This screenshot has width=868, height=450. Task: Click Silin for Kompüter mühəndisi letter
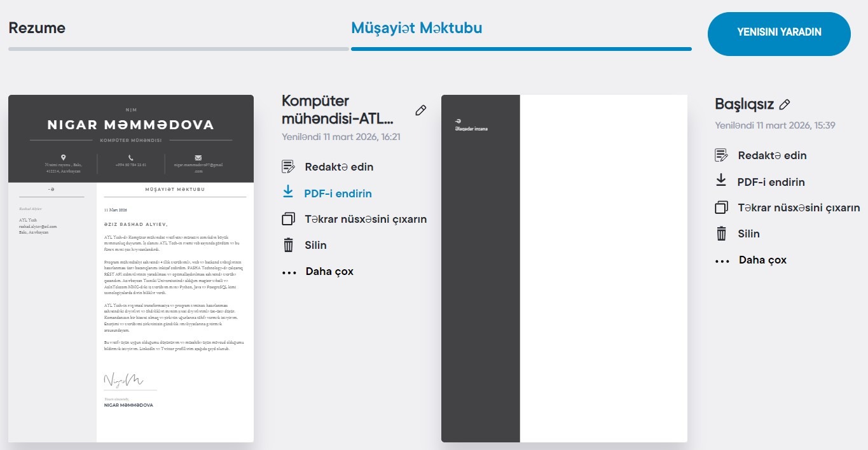[x=316, y=245]
